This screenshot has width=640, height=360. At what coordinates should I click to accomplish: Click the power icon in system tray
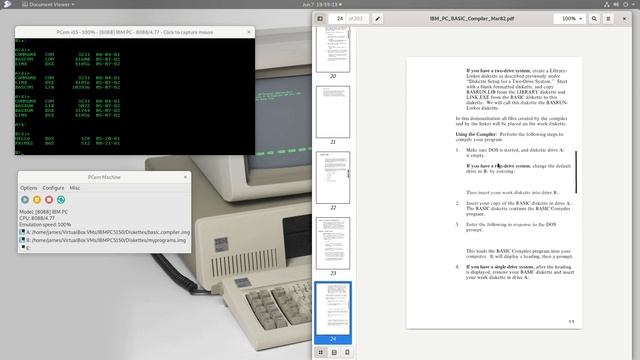(625, 4)
